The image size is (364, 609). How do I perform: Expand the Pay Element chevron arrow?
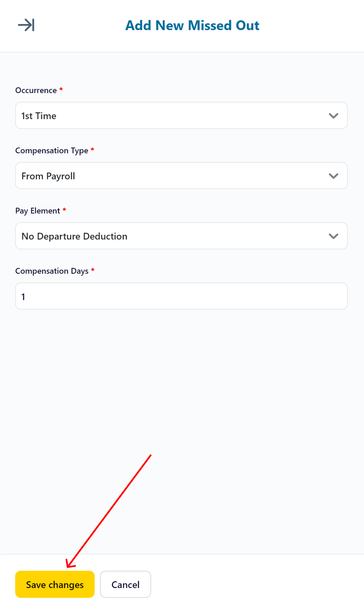point(333,236)
